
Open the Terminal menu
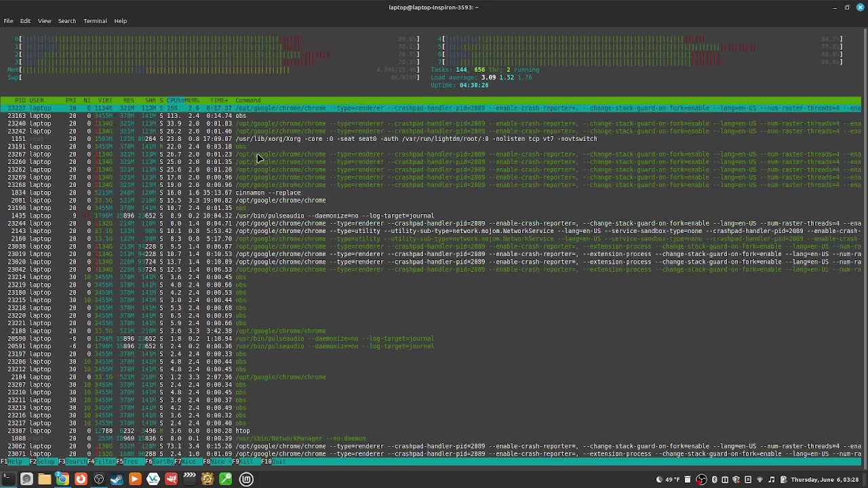[95, 21]
